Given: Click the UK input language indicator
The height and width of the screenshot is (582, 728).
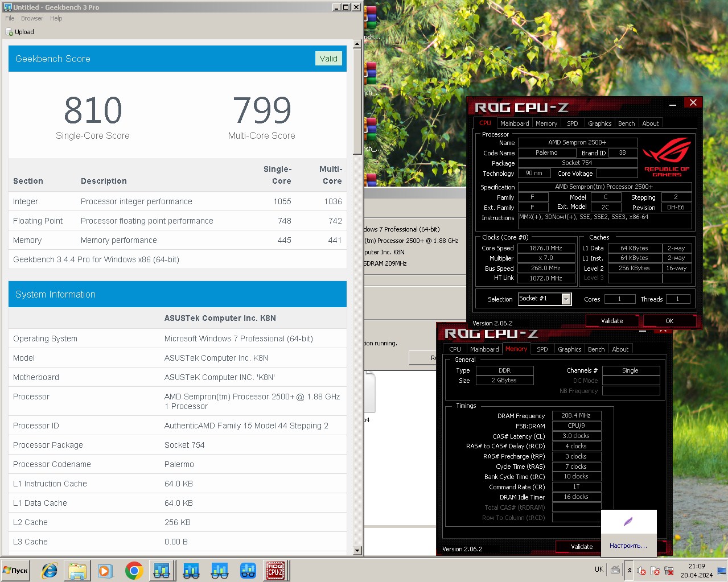Looking at the screenshot, I should point(599,569).
